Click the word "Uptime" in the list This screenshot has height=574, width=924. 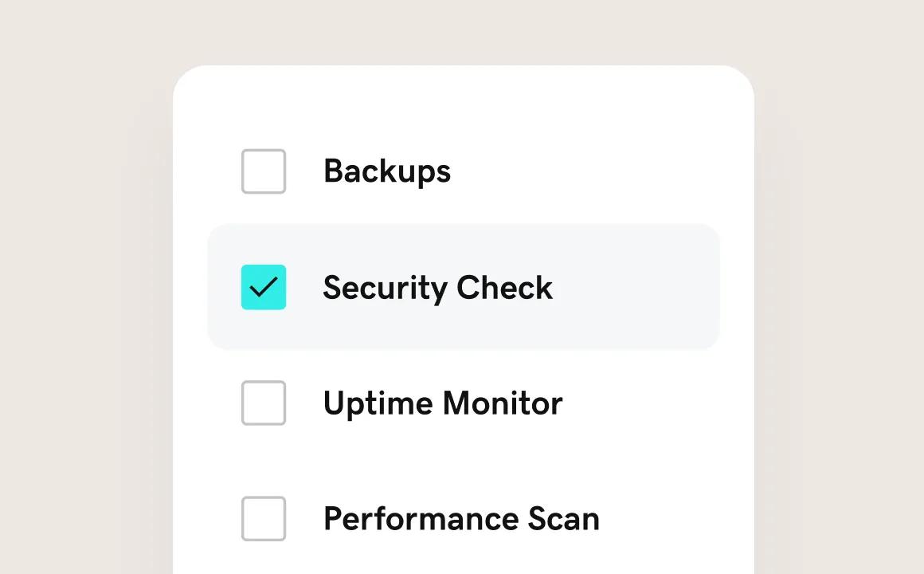point(378,404)
